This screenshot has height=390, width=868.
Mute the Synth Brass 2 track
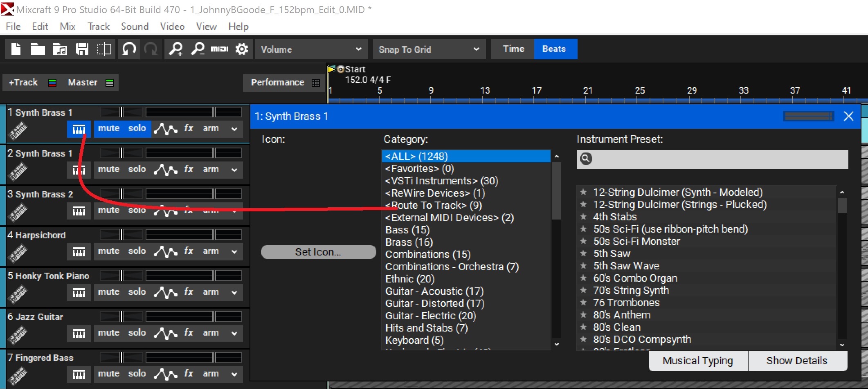pyautogui.click(x=108, y=210)
